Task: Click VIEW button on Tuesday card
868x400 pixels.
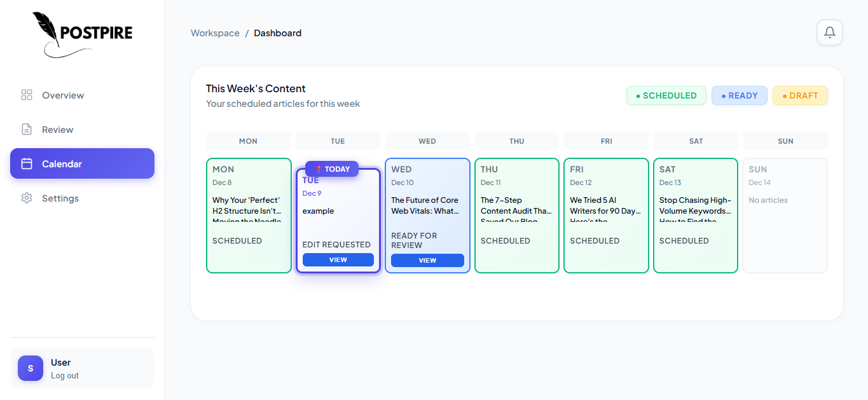Action: 338,259
